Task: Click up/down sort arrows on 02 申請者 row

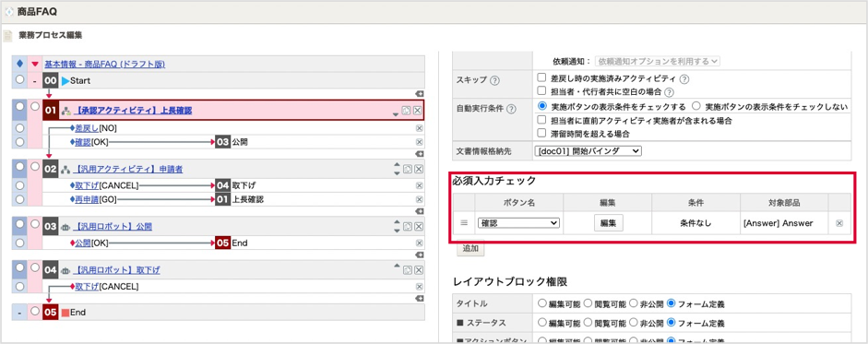Action: tap(396, 170)
